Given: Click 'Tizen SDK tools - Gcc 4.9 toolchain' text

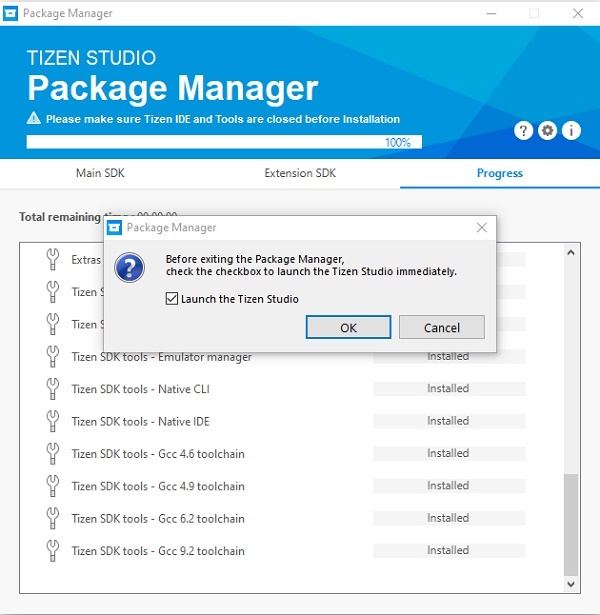Looking at the screenshot, I should pos(158,486).
